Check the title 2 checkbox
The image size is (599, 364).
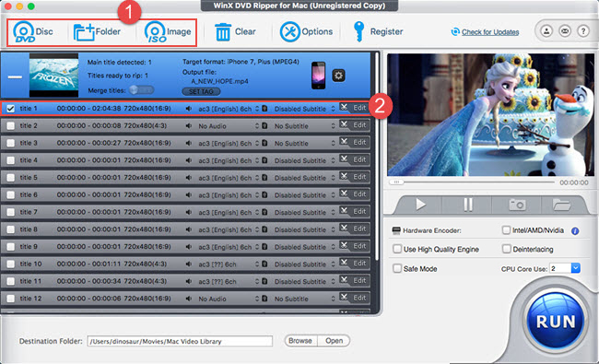11,125
